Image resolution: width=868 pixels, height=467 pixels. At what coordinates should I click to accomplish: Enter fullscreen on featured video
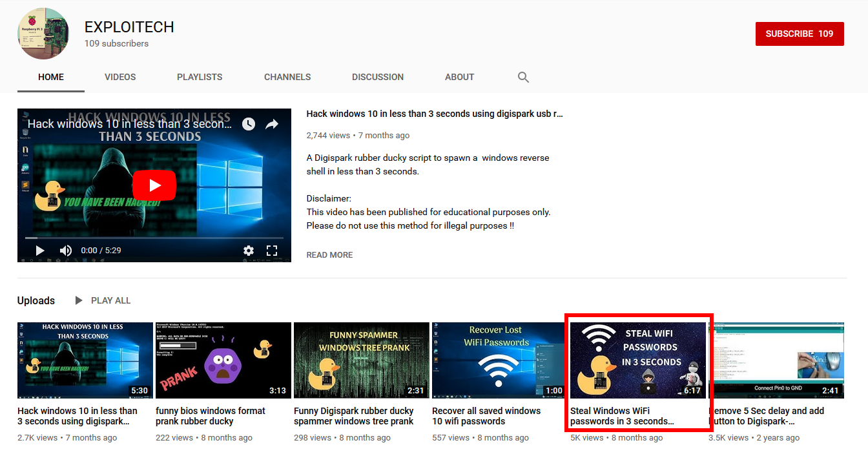[x=272, y=250]
